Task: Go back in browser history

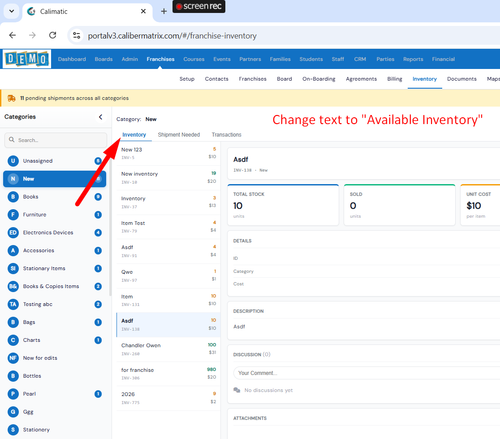Action: pyautogui.click(x=13, y=35)
